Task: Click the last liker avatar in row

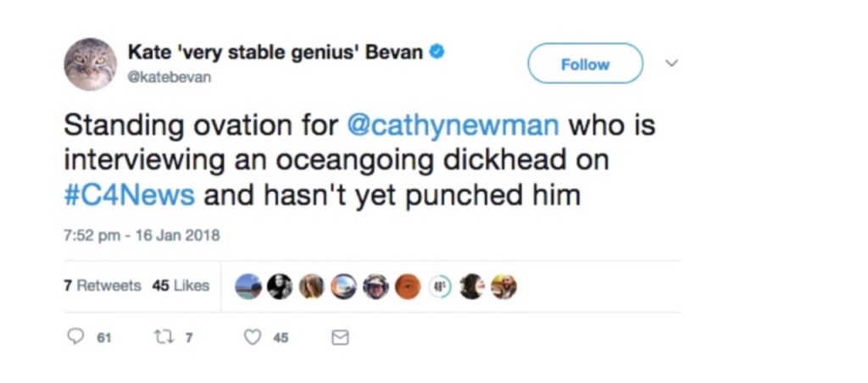Action: point(504,286)
